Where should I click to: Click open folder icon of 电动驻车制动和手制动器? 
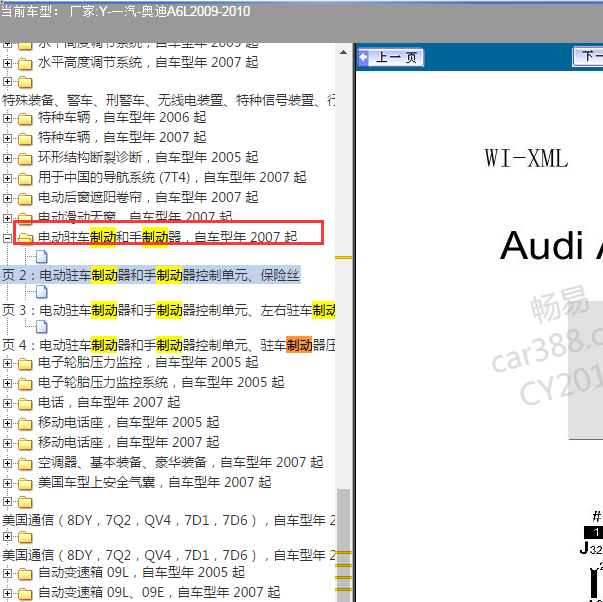pyautogui.click(x=25, y=238)
